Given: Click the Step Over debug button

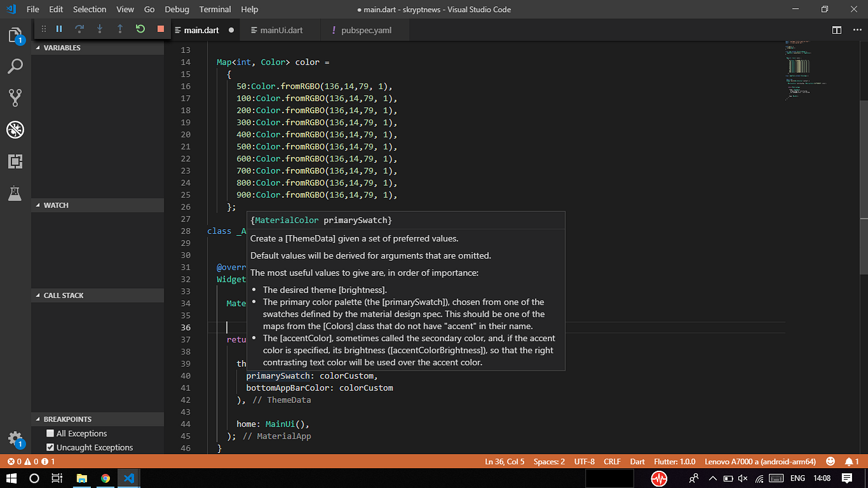Looking at the screenshot, I should (x=79, y=29).
